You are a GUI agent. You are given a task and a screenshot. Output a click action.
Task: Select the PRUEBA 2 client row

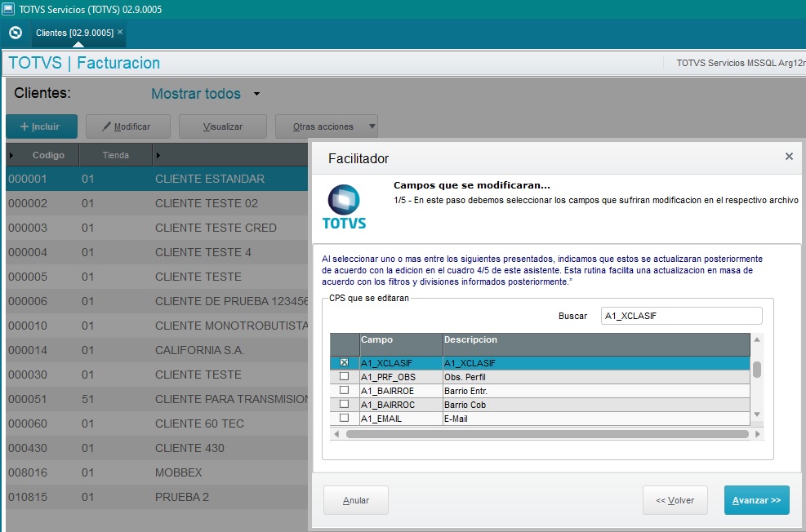[x=157, y=497]
